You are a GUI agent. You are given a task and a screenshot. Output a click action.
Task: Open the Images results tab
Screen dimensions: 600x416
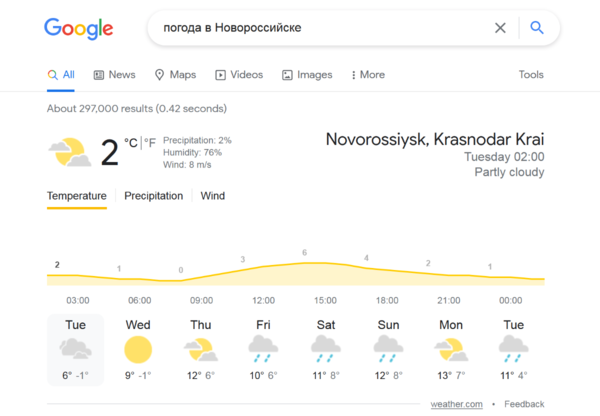(x=307, y=75)
